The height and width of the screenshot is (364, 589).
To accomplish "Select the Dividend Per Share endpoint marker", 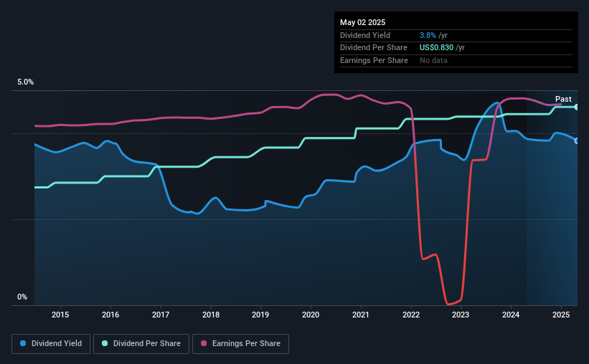I will [577, 107].
